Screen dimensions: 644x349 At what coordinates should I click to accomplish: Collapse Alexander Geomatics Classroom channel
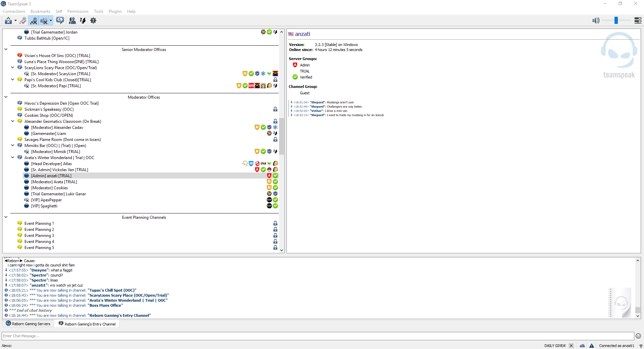point(13,121)
